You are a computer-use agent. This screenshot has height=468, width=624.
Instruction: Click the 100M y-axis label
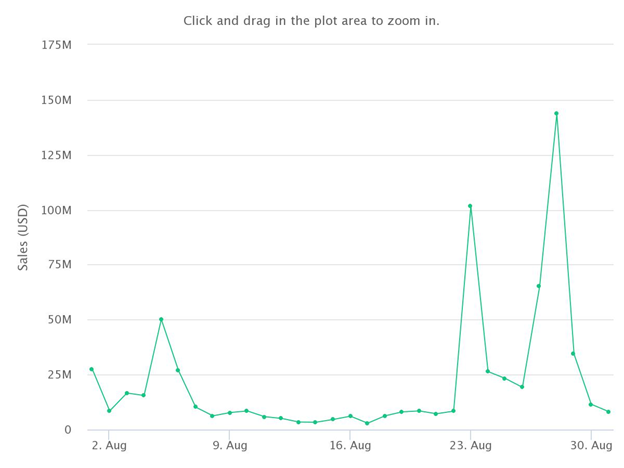(x=57, y=210)
